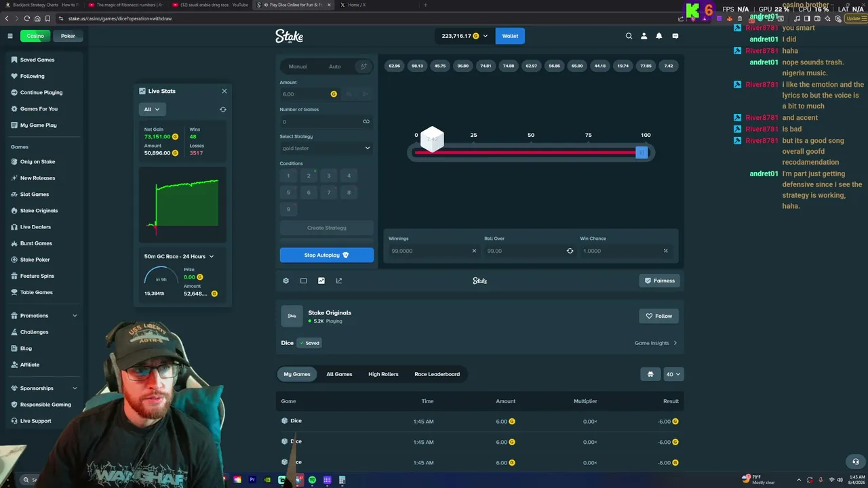Click the advanced strategy icon beside Auto

(363, 66)
